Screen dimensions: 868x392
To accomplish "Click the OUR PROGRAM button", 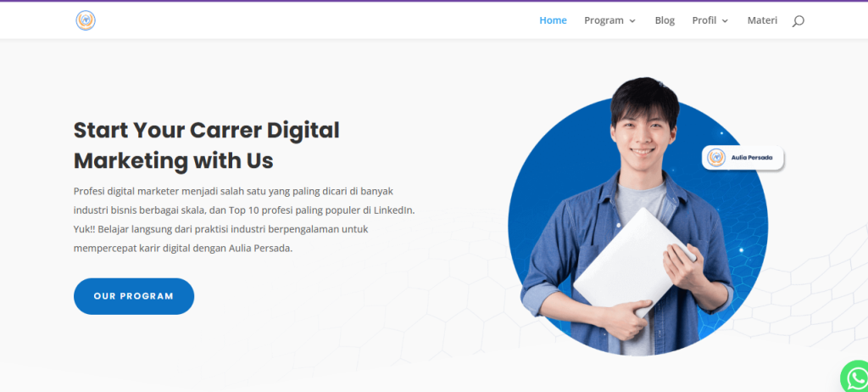I will (134, 296).
